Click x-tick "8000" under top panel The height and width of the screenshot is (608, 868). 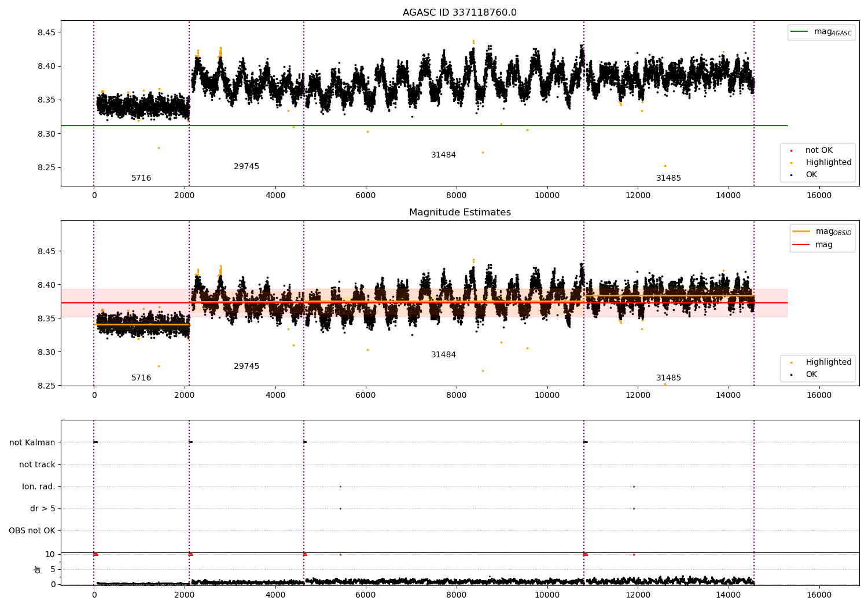tap(457, 195)
